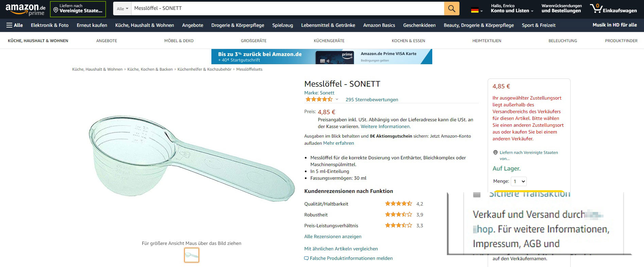Click the Marke: Sonett brand link
Viewport: 644px width, 267px height.
pos(319,93)
